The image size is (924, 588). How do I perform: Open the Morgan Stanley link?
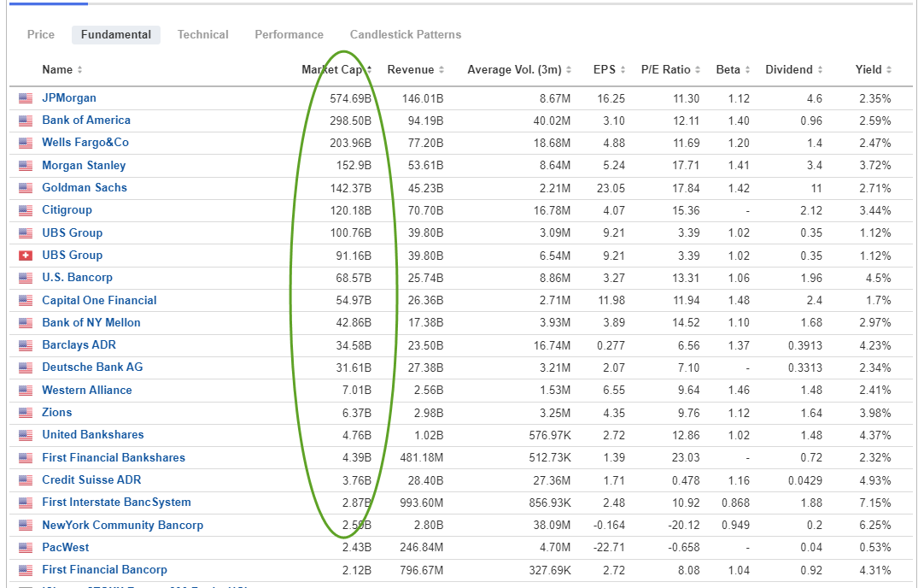pyautogui.click(x=84, y=165)
